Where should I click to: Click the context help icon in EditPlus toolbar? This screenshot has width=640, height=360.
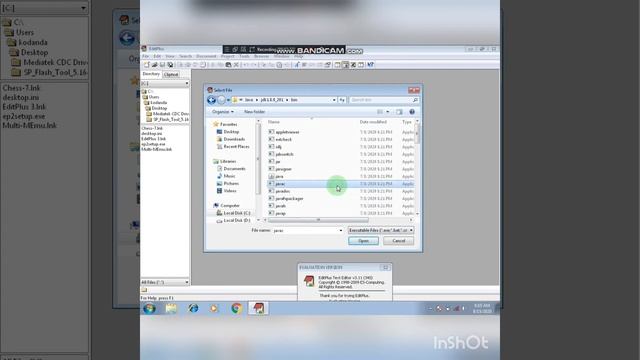point(370,65)
